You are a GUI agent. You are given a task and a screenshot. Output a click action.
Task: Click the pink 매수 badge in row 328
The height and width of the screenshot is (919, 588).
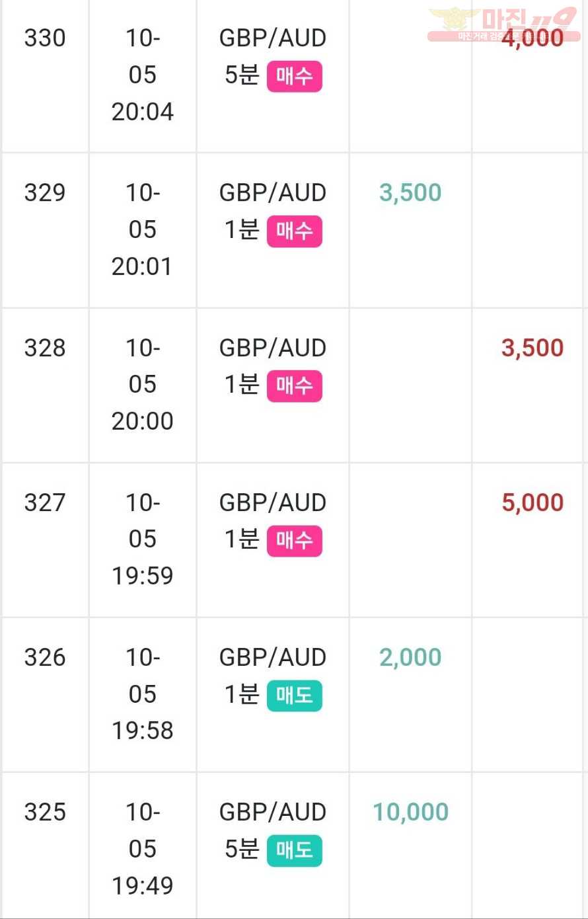coord(294,385)
